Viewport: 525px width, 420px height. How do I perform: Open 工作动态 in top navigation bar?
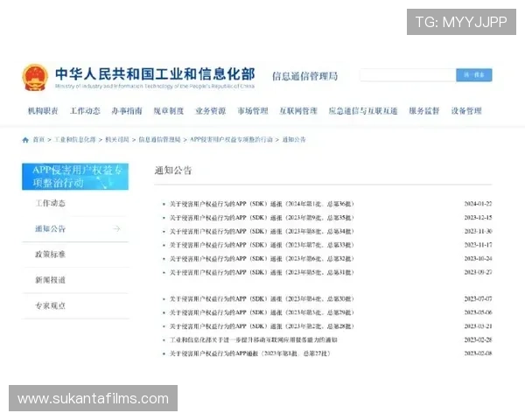pos(85,111)
